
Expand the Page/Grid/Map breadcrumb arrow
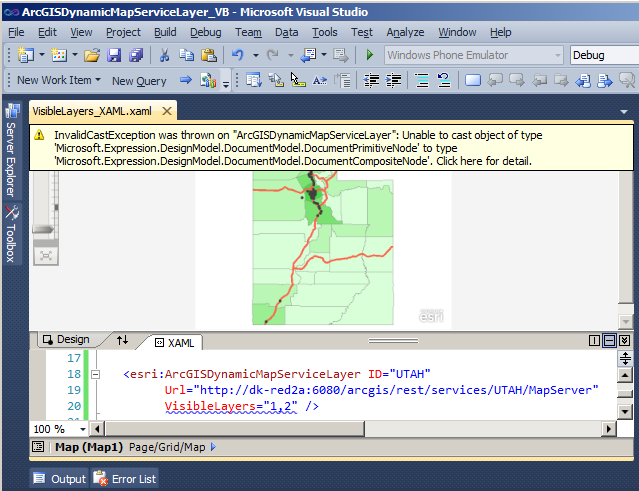[x=213, y=447]
